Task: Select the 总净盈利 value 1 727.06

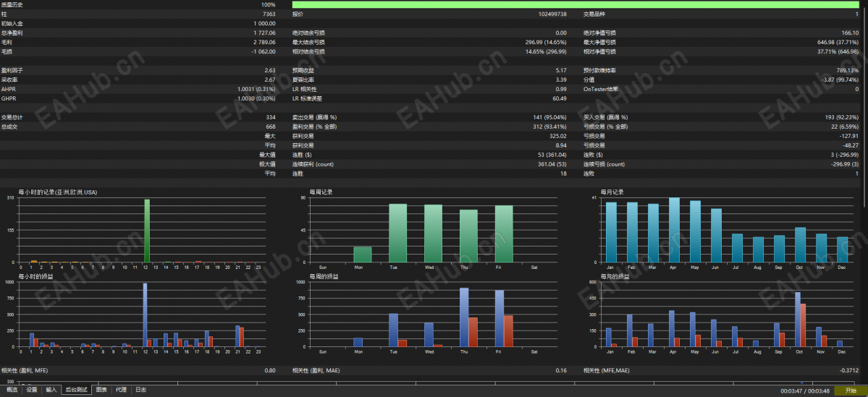Action: point(265,33)
